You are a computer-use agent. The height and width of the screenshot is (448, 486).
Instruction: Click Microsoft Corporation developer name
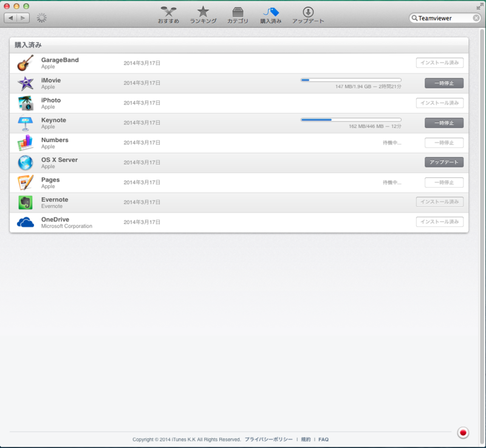[67, 226]
